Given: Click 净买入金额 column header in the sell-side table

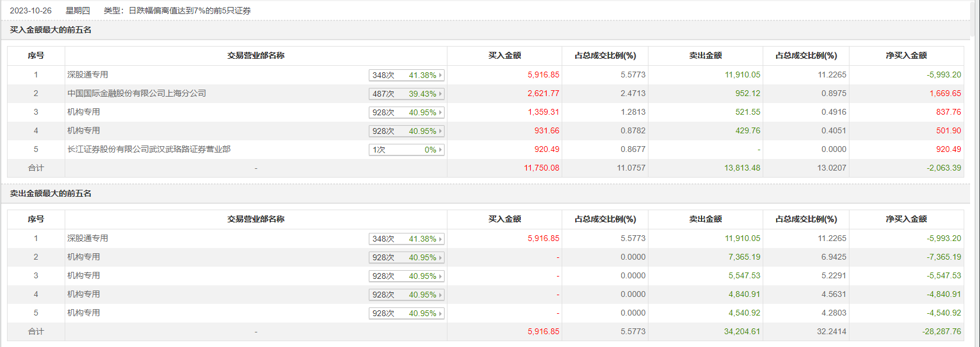Looking at the screenshot, I should pyautogui.click(x=906, y=219).
